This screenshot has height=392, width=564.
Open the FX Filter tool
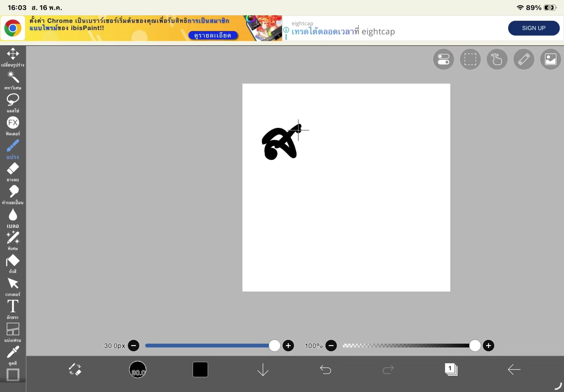[x=13, y=126]
